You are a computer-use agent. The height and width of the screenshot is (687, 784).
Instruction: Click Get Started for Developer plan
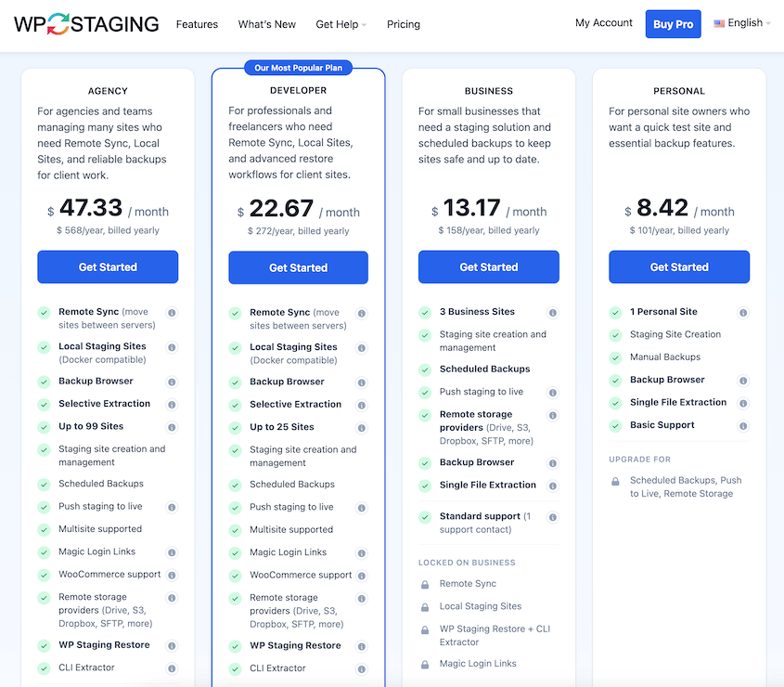click(x=299, y=267)
